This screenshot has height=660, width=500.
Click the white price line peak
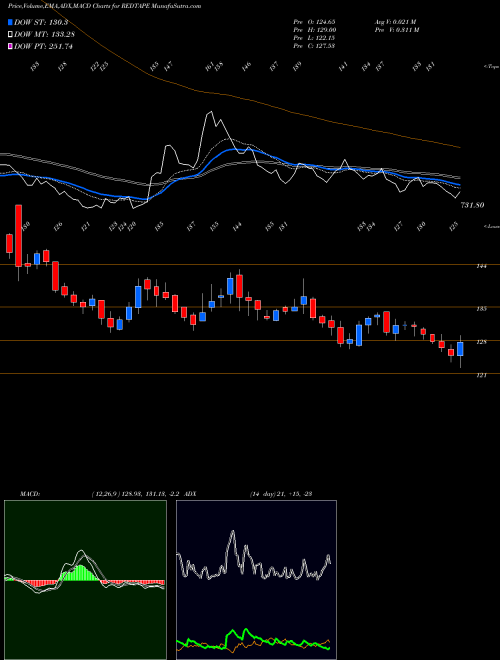pyautogui.click(x=210, y=112)
